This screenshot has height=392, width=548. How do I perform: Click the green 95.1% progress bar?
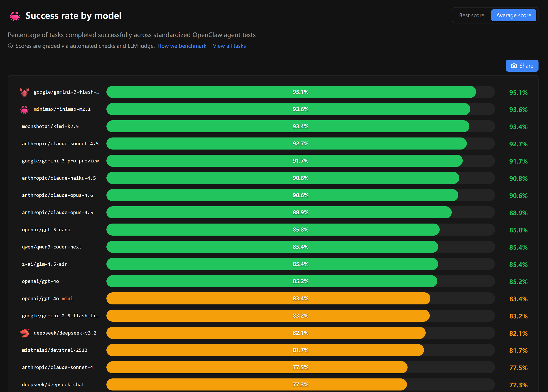pyautogui.click(x=291, y=92)
